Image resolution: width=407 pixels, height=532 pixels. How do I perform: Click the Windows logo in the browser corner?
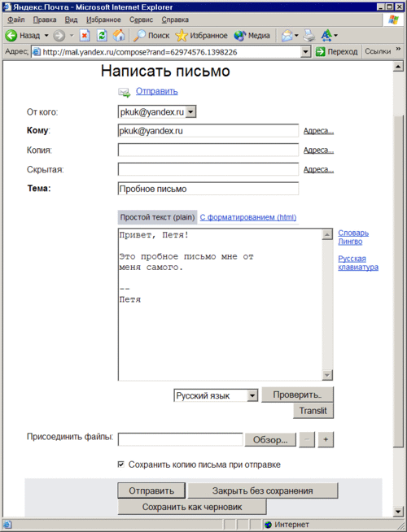click(393, 20)
